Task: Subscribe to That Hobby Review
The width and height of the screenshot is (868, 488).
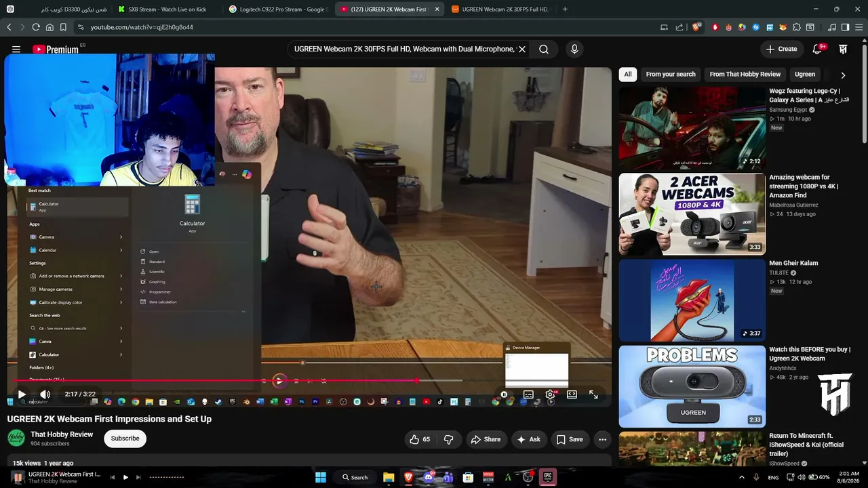Action: click(x=125, y=439)
